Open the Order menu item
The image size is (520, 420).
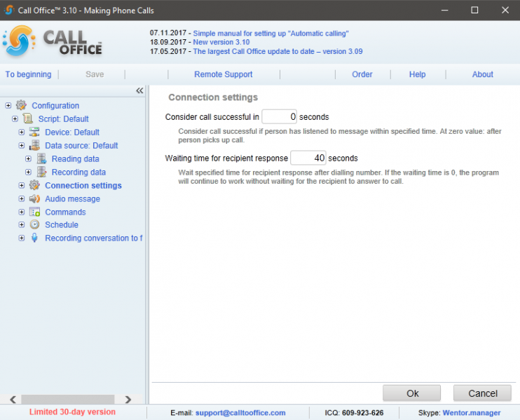coord(362,74)
